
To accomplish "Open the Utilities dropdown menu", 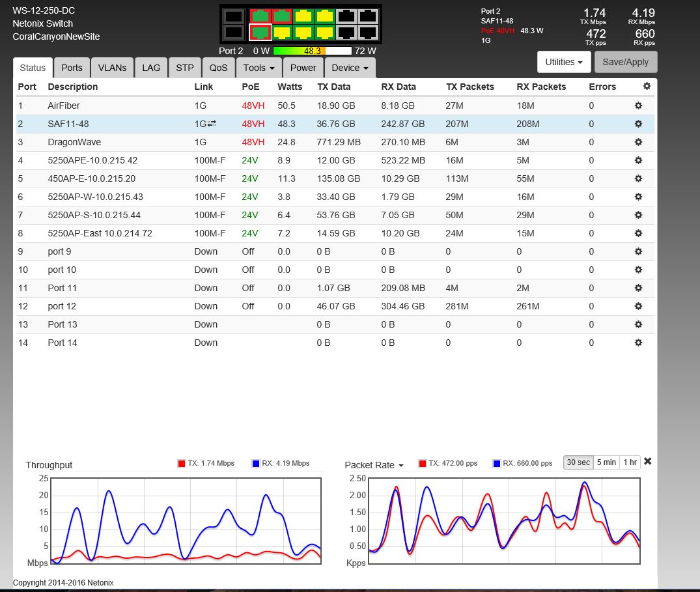I will point(564,62).
